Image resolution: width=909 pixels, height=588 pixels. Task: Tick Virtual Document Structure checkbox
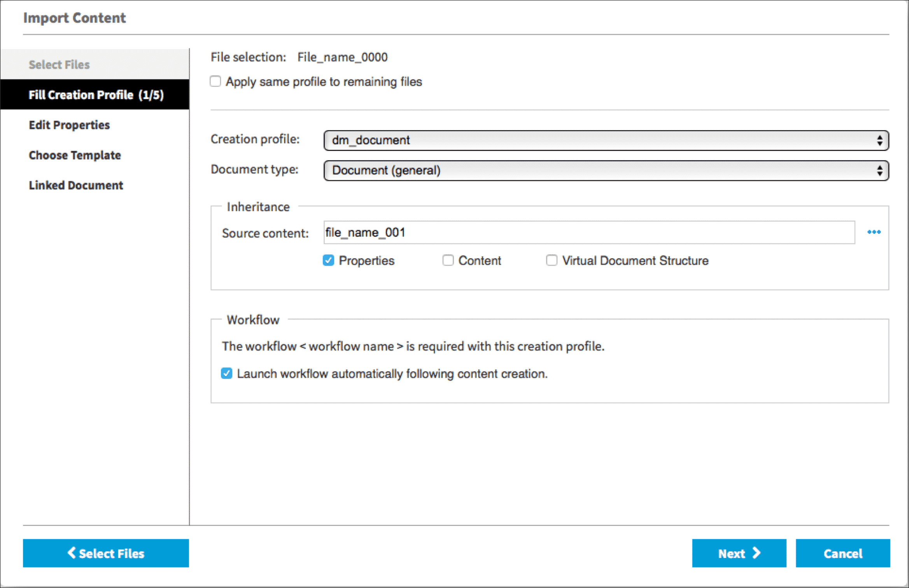click(552, 260)
